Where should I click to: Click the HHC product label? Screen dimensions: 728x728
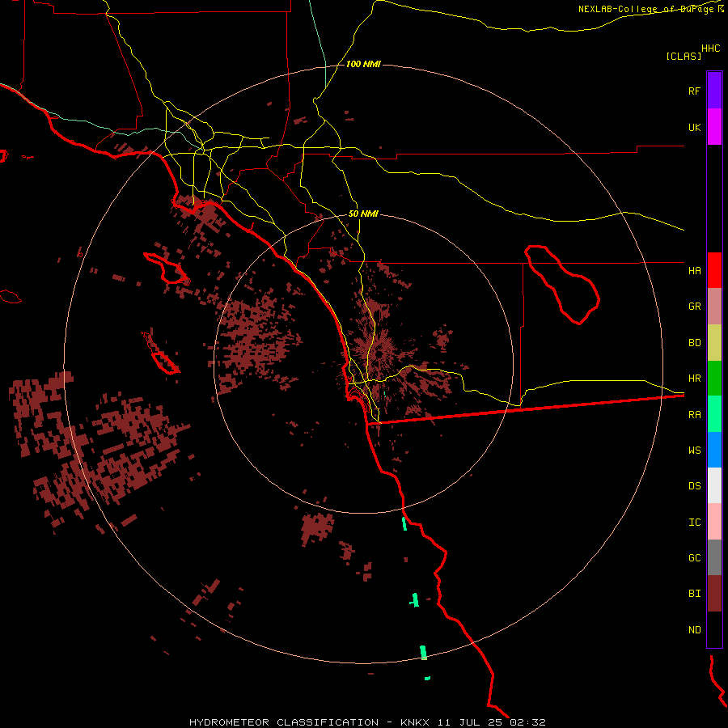(710, 49)
